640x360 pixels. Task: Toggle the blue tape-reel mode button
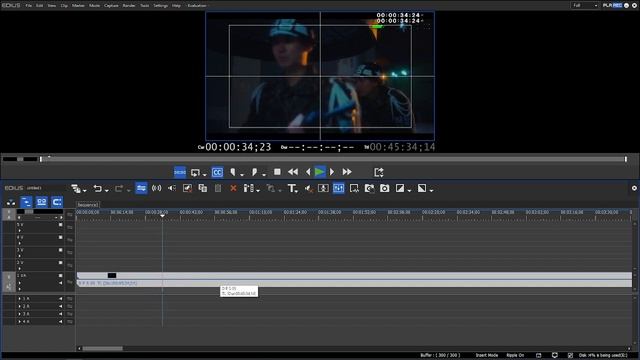coord(41,202)
